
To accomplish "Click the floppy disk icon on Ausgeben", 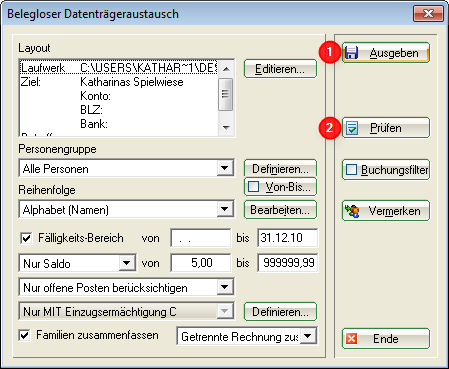I will 351,53.
